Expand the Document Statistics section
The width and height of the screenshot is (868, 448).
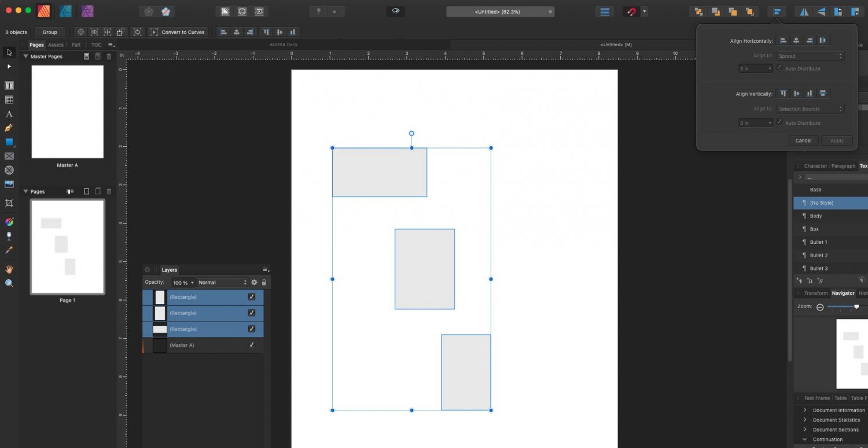coord(805,420)
